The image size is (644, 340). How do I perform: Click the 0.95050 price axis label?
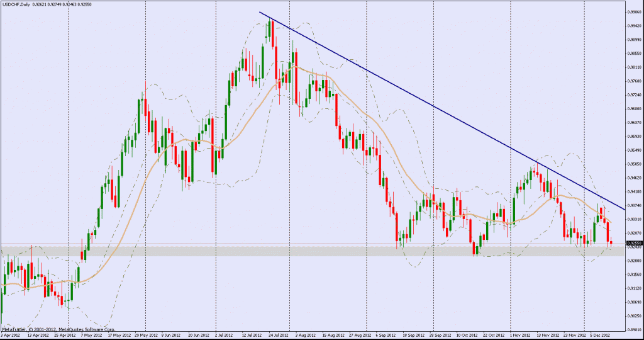coord(634,164)
